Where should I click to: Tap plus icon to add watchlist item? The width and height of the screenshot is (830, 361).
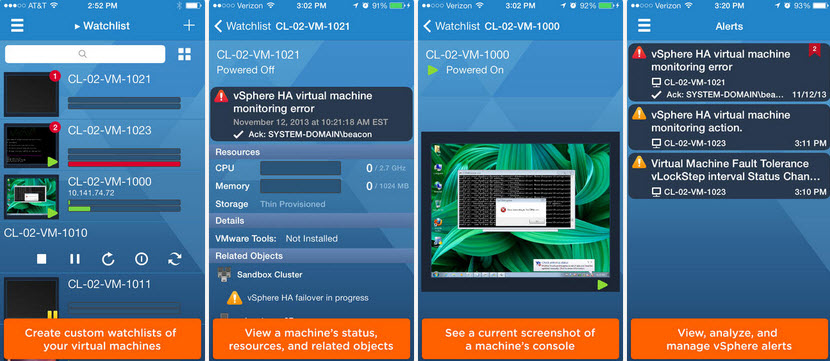point(189,25)
